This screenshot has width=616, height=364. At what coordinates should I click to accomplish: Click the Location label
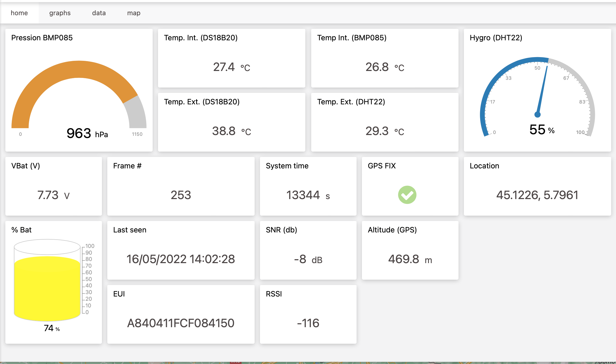(484, 166)
